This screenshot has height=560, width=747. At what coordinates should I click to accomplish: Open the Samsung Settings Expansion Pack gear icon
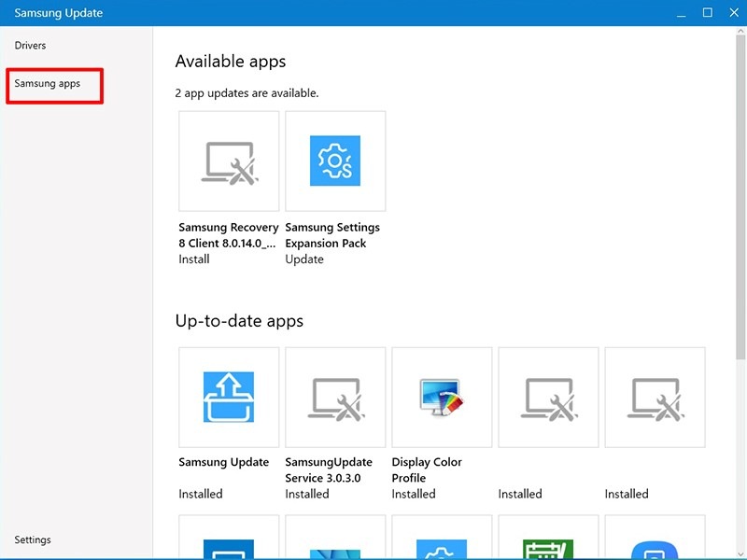(x=335, y=161)
